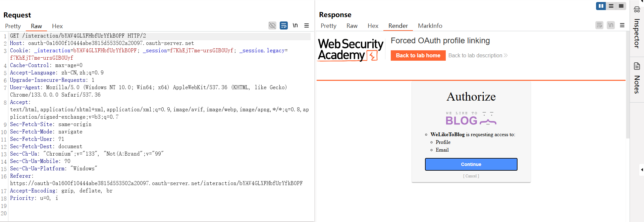Open the Request panel hamburger options menu
The width and height of the screenshot is (644, 222).
[307, 25]
